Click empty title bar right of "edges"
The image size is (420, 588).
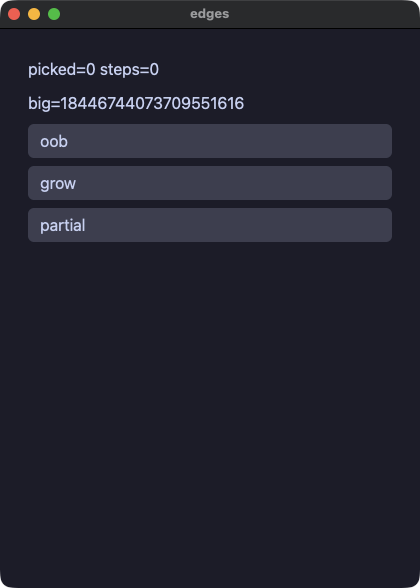point(322,14)
